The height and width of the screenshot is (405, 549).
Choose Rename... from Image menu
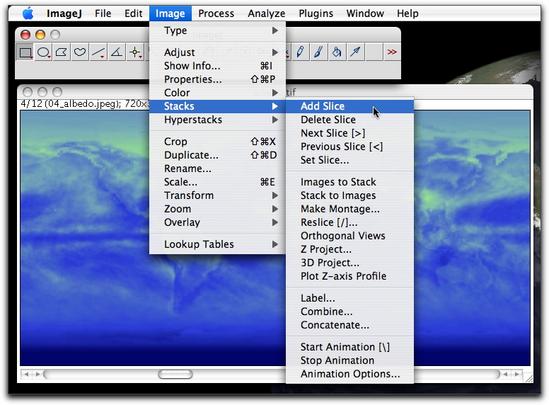tap(217, 169)
